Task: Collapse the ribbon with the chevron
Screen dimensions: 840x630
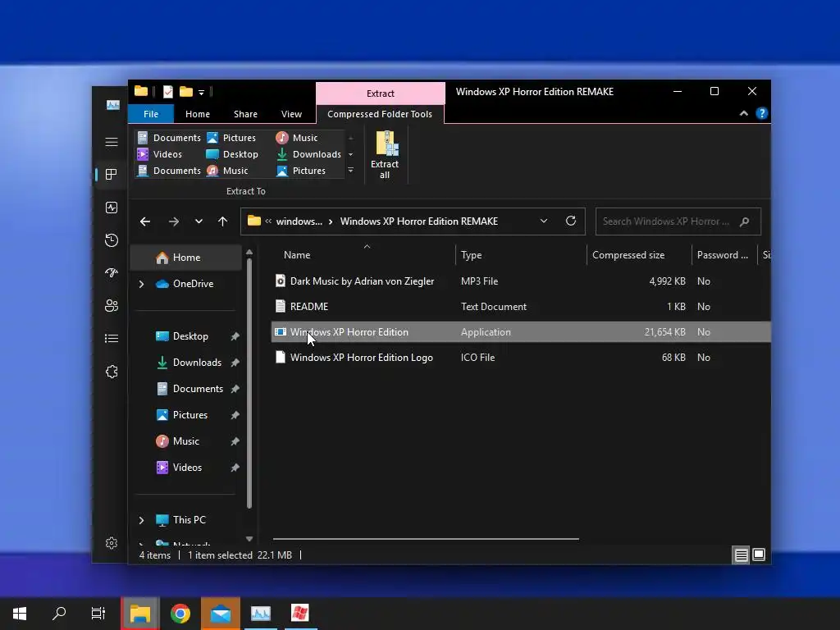Action: pos(743,113)
